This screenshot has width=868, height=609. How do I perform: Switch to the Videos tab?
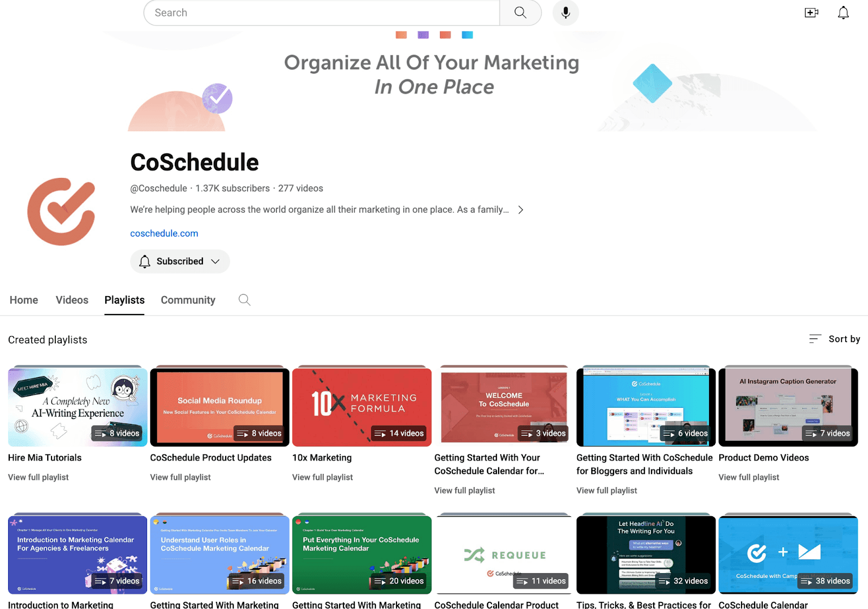pyautogui.click(x=72, y=300)
